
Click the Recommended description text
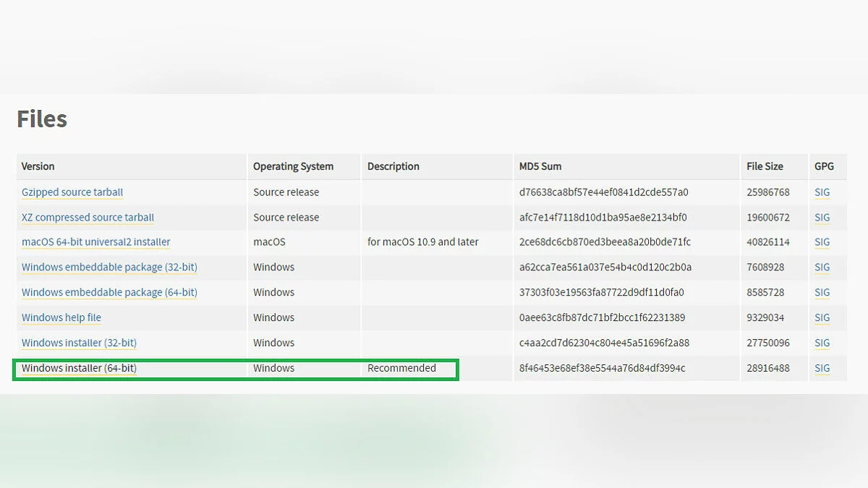401,368
